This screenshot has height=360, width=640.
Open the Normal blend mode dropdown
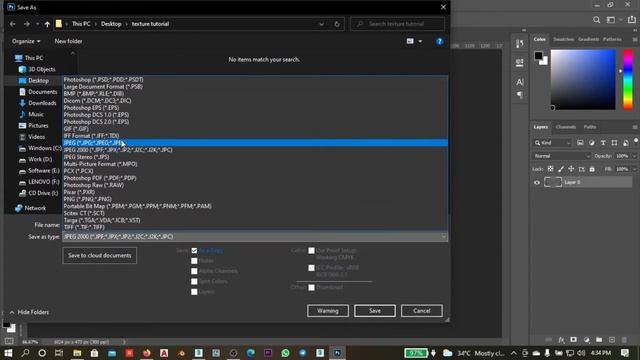[561, 156]
